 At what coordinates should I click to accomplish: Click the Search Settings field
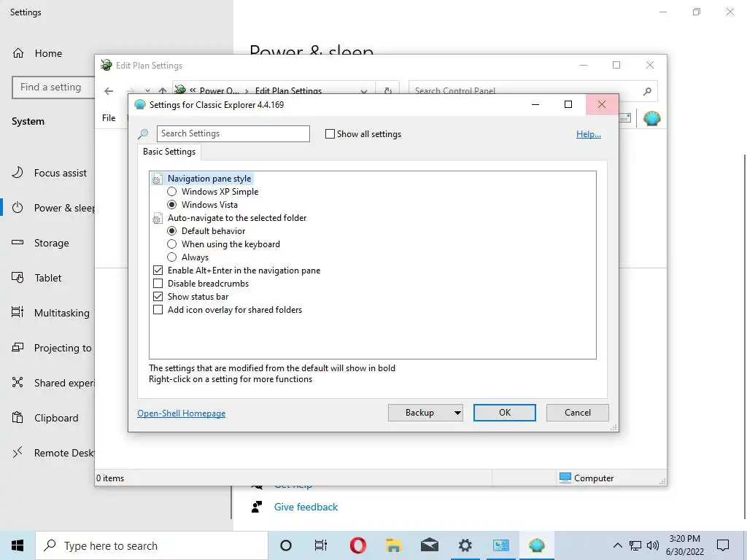coord(233,134)
